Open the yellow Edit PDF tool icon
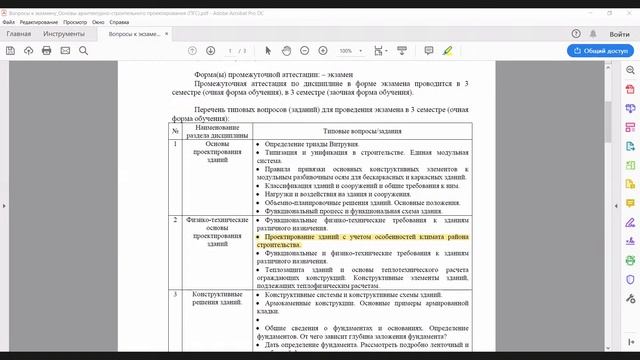The width and height of the screenshot is (640, 360). point(630,184)
